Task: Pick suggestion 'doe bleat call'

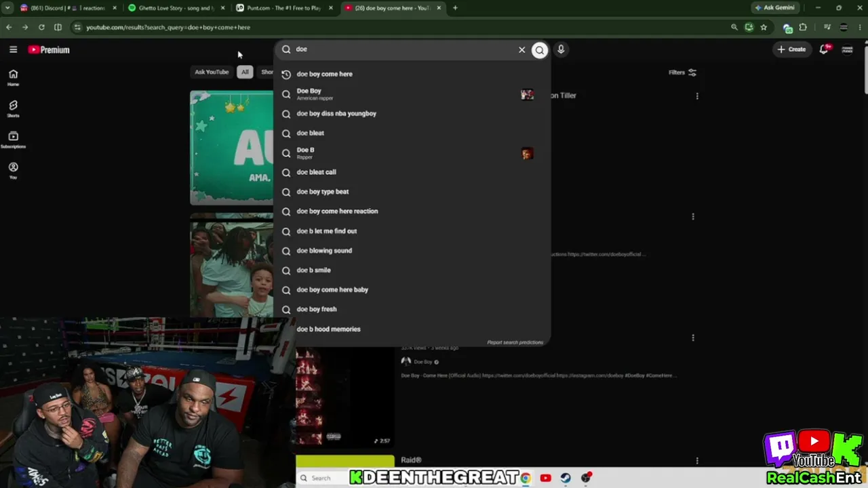Action: click(x=412, y=172)
